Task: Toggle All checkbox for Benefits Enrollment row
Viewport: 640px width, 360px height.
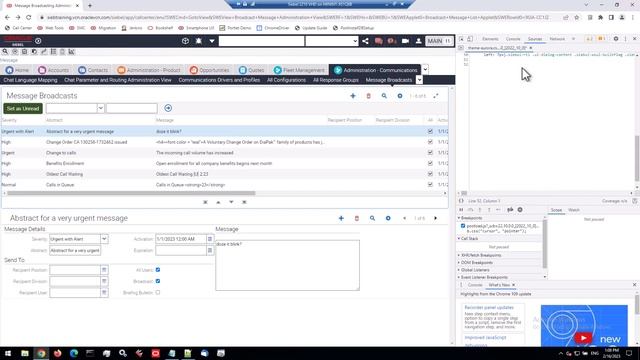Action: coord(430,163)
